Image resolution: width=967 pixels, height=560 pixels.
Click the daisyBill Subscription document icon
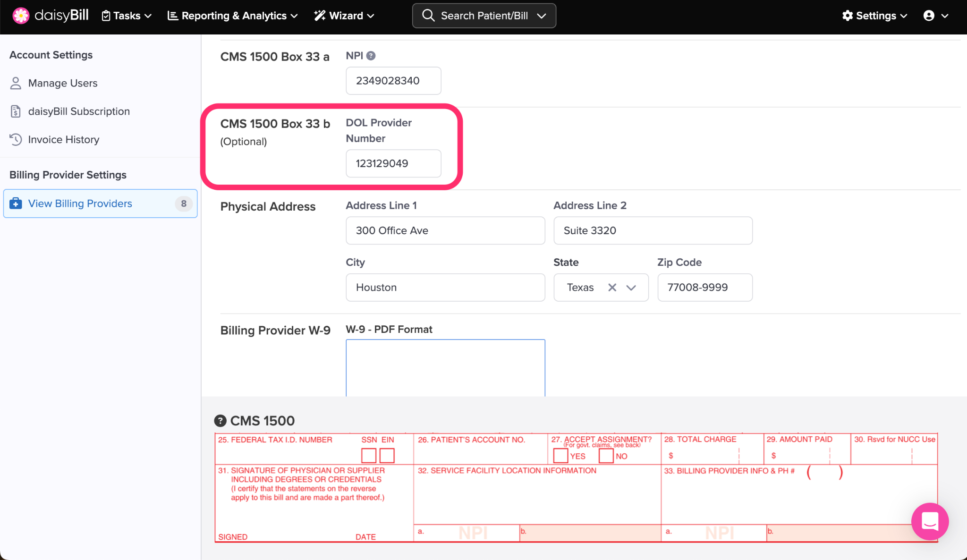point(16,111)
